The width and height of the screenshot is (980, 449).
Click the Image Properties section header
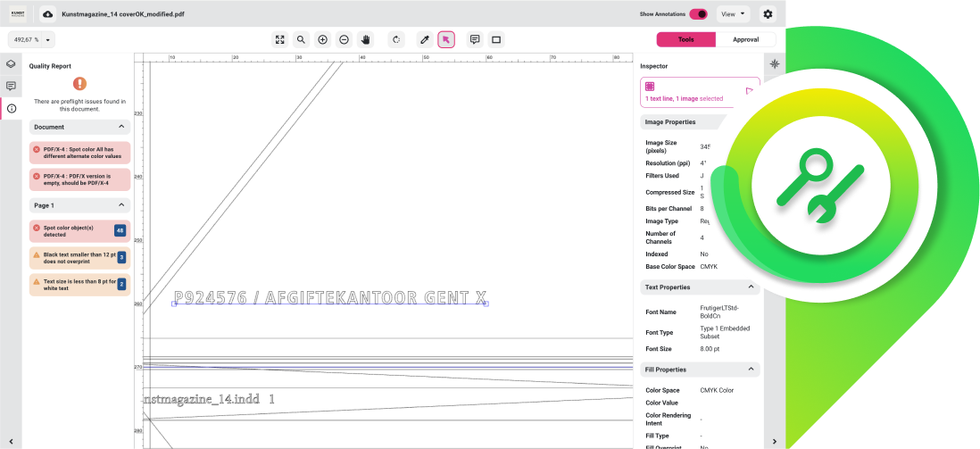[x=685, y=122]
